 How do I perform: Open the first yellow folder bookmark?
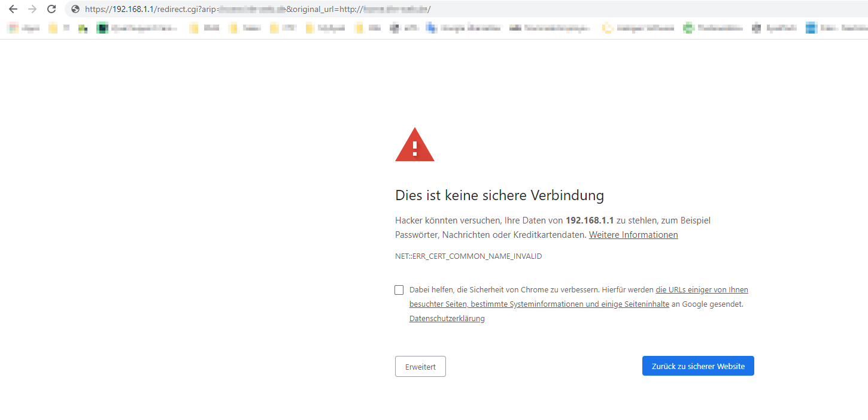(53, 28)
